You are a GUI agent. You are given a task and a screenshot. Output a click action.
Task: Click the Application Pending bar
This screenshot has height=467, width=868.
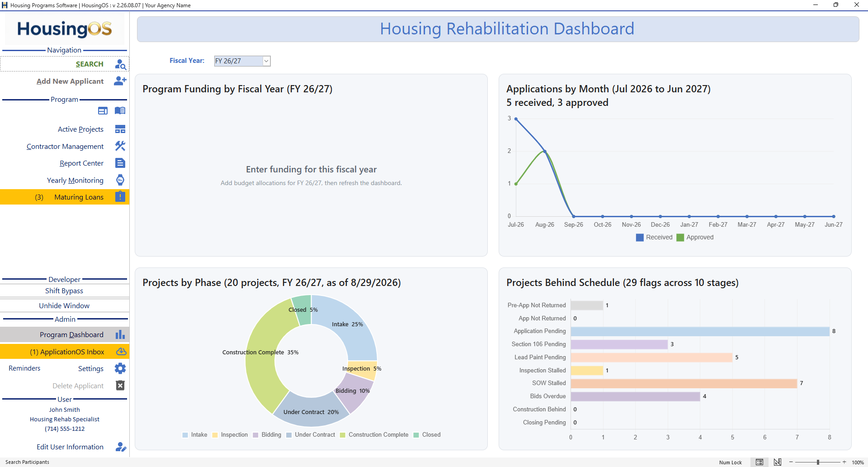coord(700,331)
